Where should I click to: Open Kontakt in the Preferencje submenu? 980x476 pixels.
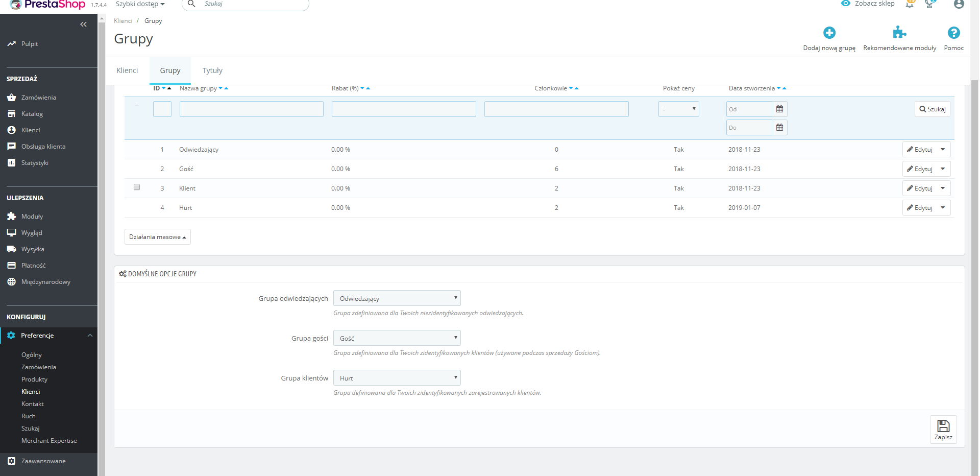coord(33,404)
